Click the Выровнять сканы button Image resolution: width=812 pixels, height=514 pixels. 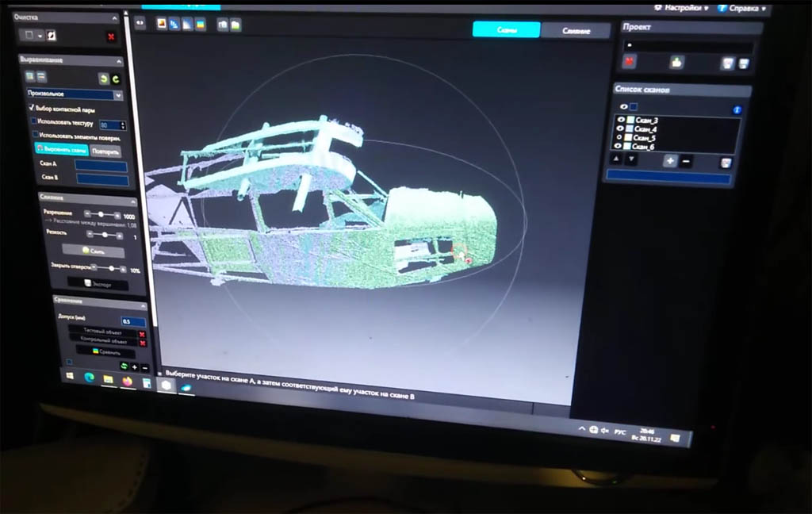(x=62, y=149)
